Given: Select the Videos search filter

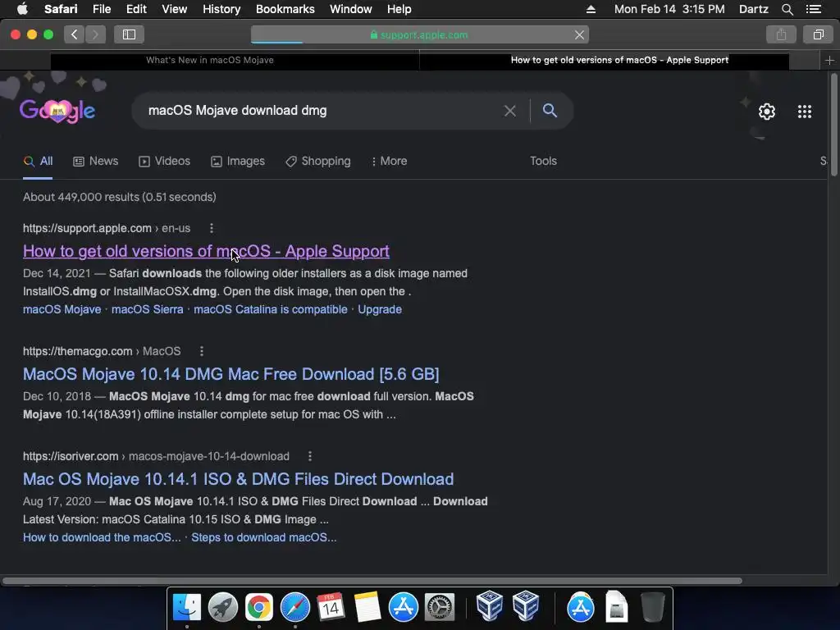Looking at the screenshot, I should [x=164, y=162].
